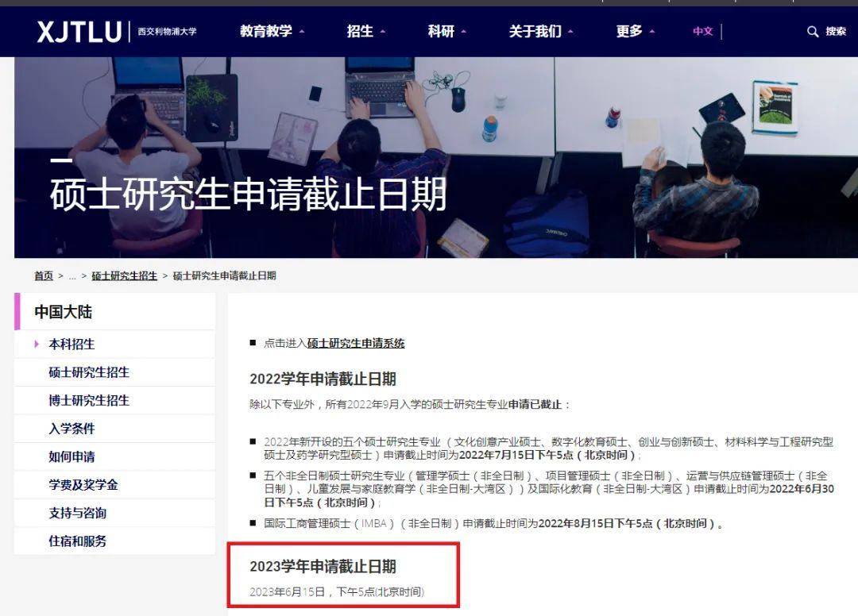This screenshot has width=858, height=616.
Task: Expand the 招生 dropdown menu
Action: point(365,32)
